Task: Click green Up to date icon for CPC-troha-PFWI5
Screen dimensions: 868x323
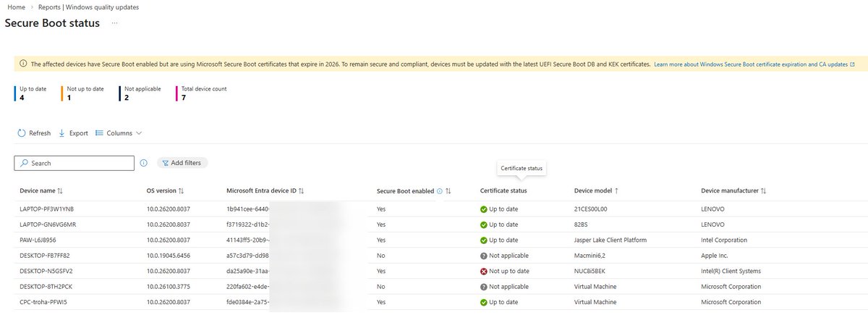Action: pyautogui.click(x=484, y=302)
